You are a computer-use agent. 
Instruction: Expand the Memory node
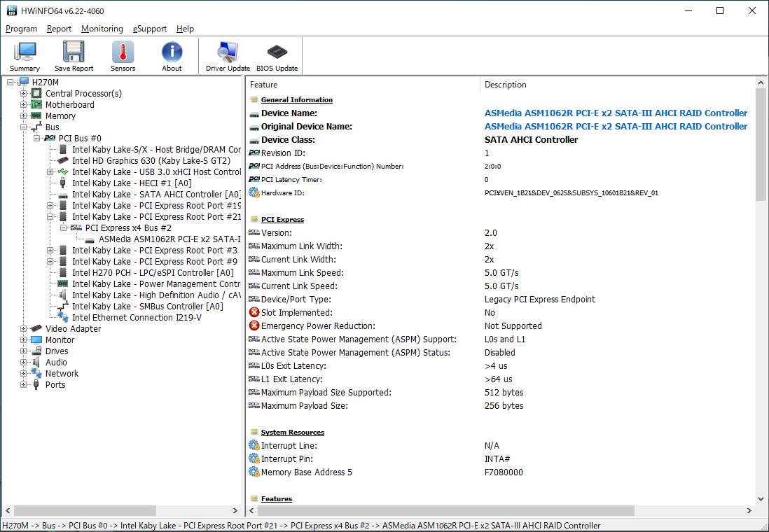pyautogui.click(x=23, y=115)
